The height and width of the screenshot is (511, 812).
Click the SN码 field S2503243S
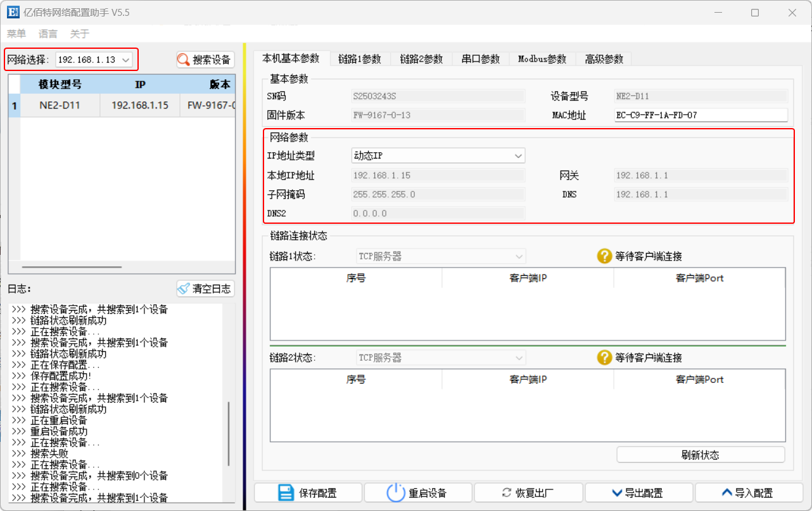[x=438, y=96]
